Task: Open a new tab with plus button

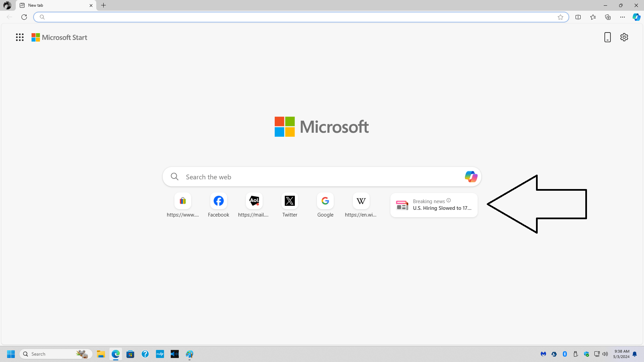Action: click(x=104, y=5)
